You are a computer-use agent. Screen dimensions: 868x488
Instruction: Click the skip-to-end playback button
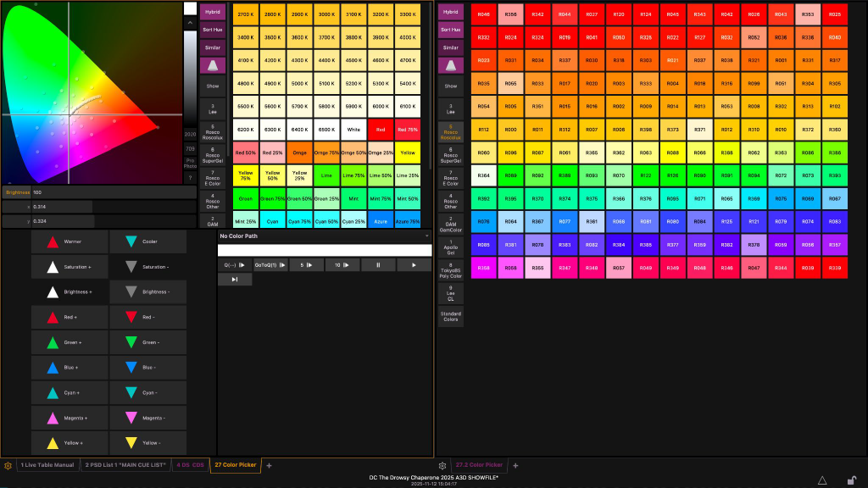[x=235, y=280]
